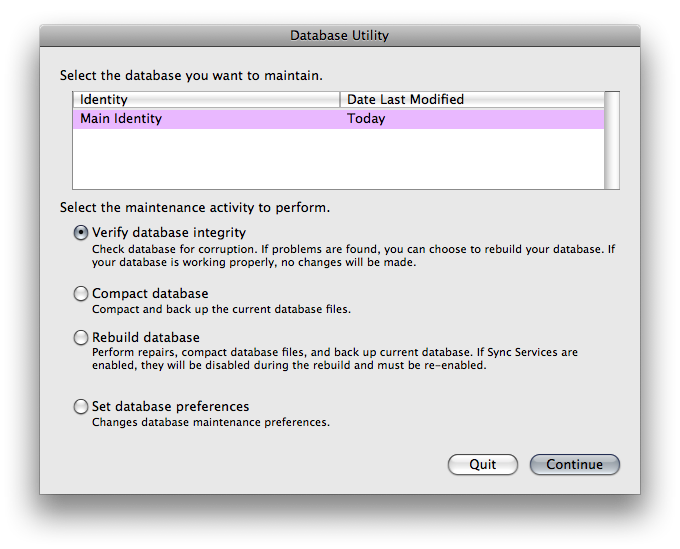Click the Continue button

coord(575,464)
